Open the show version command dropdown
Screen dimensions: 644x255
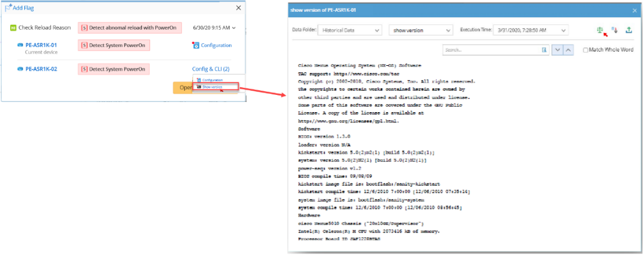click(421, 30)
